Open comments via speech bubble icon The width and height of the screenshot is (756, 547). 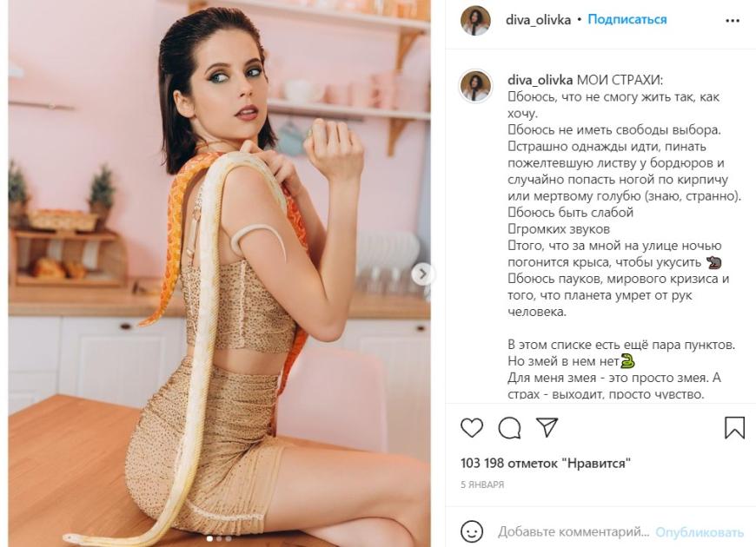(509, 428)
